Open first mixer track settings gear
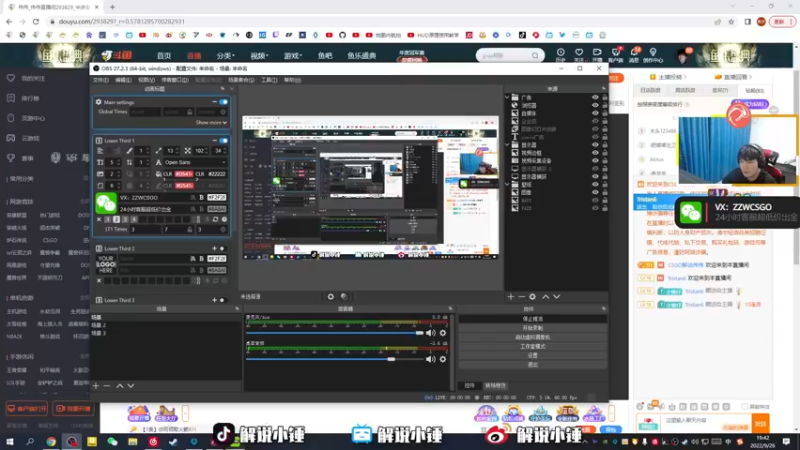The image size is (800, 450). (x=443, y=333)
